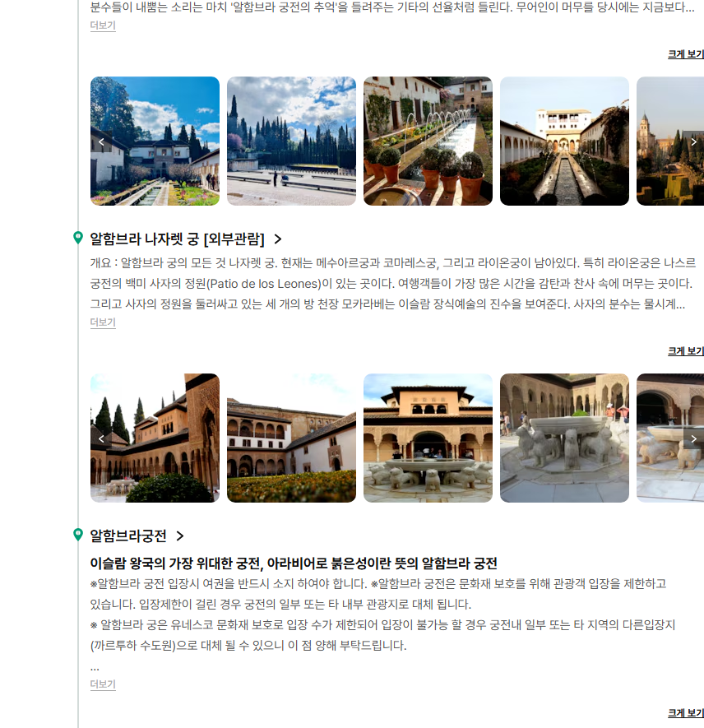Open 크게 보기 above the top gallery
The height and width of the screenshot is (728, 704).
683,53
